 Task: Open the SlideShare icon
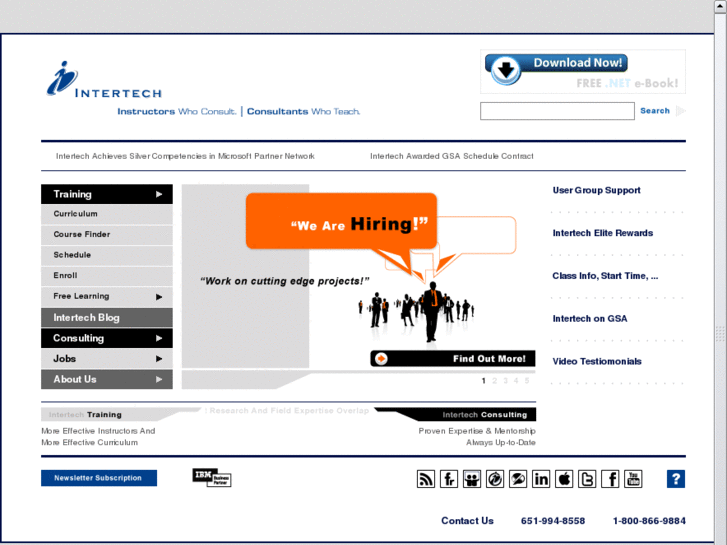tap(472, 479)
